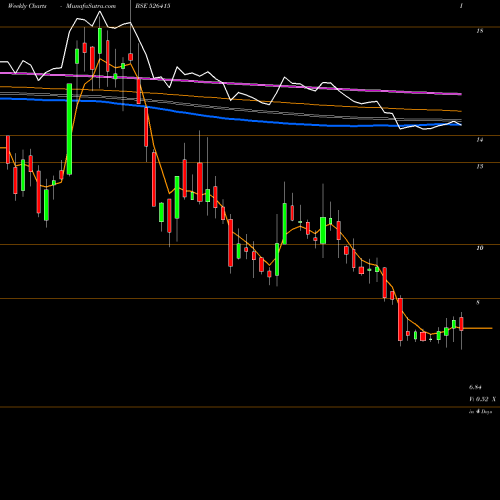Click the last red candlestick on the right
Viewport: 500px width, 500px height.
(461, 324)
